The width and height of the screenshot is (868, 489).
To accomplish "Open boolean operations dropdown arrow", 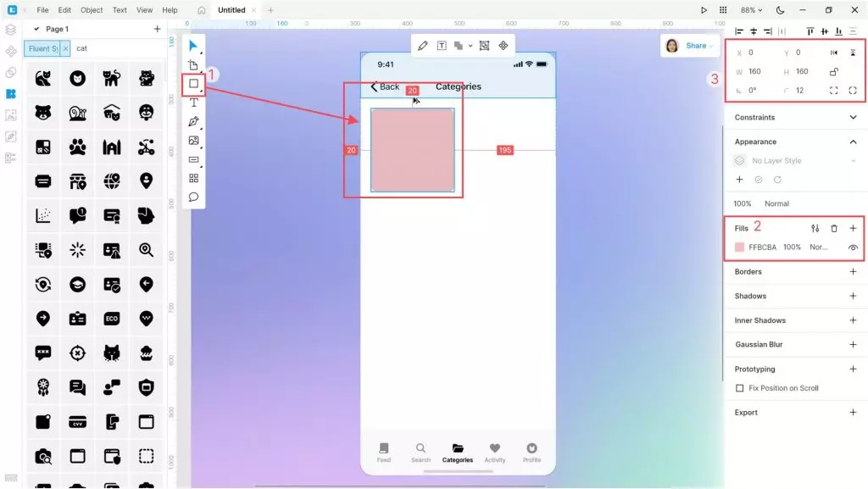I will coord(470,46).
